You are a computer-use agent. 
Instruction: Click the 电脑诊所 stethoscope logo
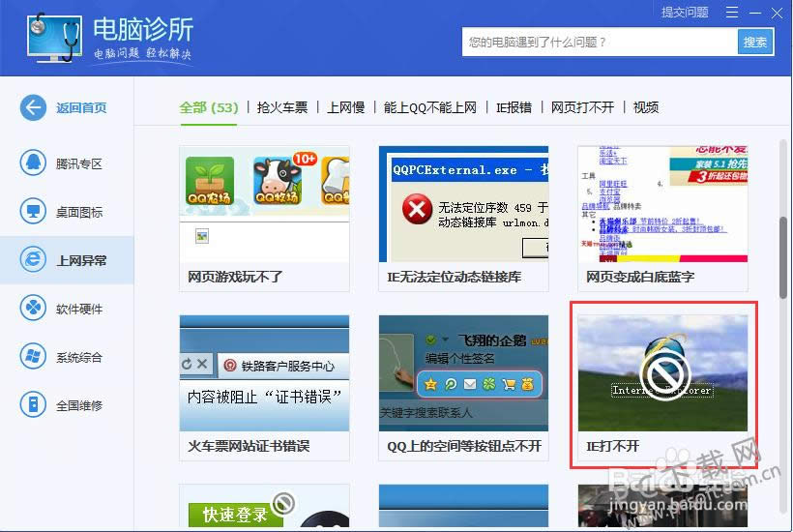pyautogui.click(x=53, y=38)
